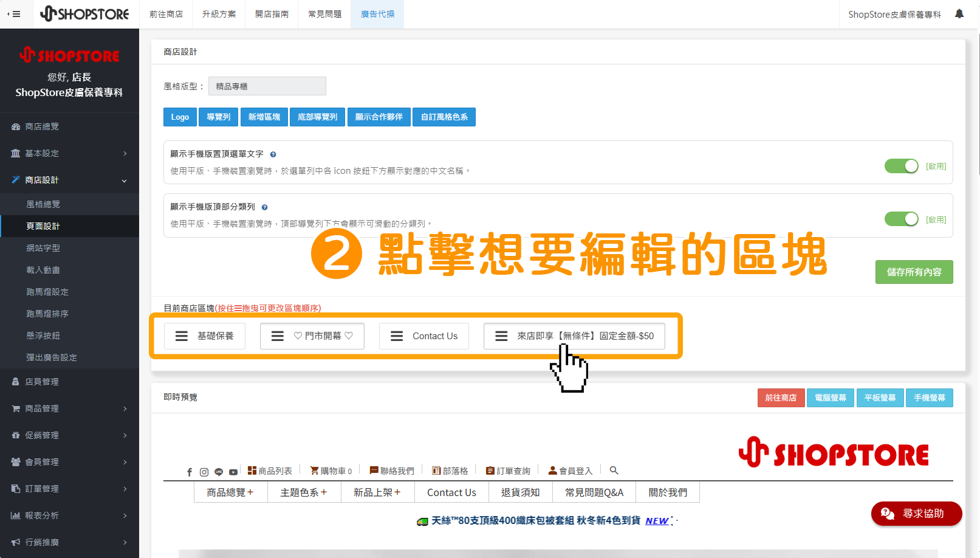Open 常見問題 in the top navigation
Image resolution: width=980 pixels, height=558 pixels.
324,14
